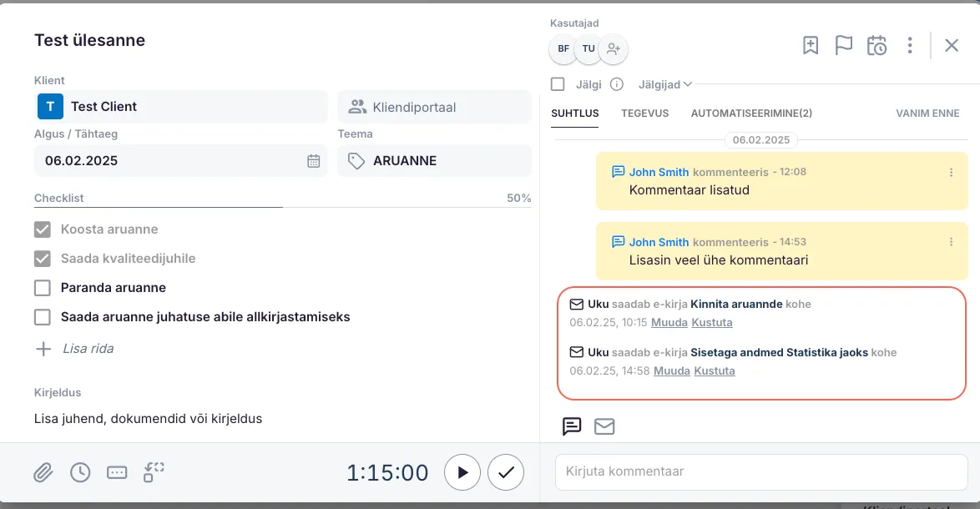
Task: Open the AUTOMATISEERIMINE(2) tab
Action: (751, 113)
